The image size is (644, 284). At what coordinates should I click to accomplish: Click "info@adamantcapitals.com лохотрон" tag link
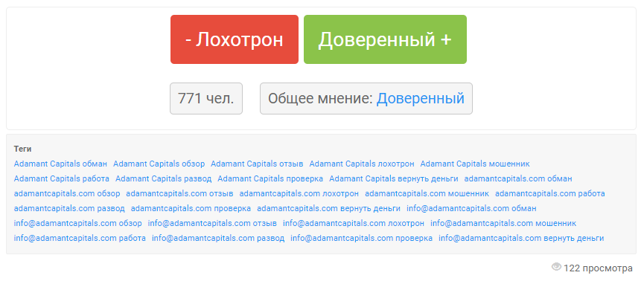pos(354,224)
